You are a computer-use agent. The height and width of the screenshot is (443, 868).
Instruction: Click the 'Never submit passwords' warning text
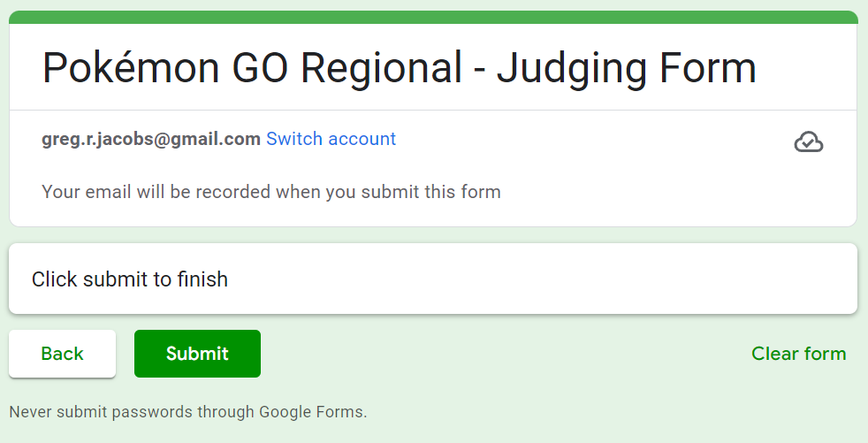pyautogui.click(x=187, y=411)
